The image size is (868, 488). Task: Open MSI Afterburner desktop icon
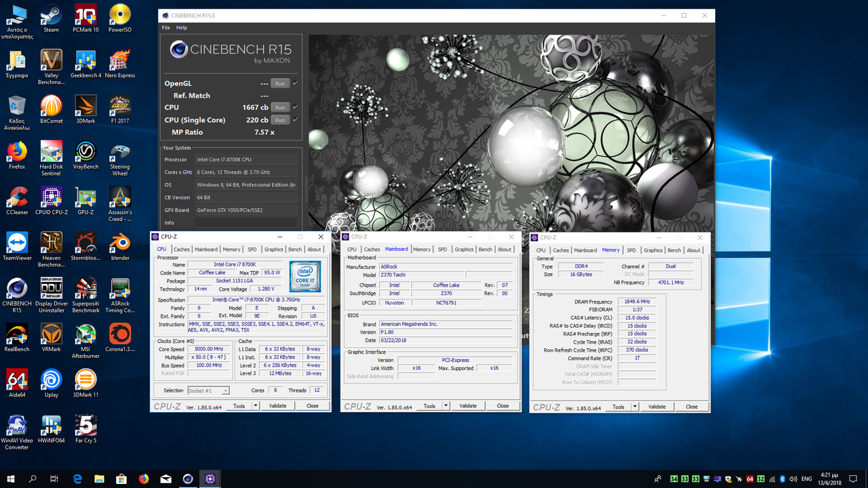[85, 340]
